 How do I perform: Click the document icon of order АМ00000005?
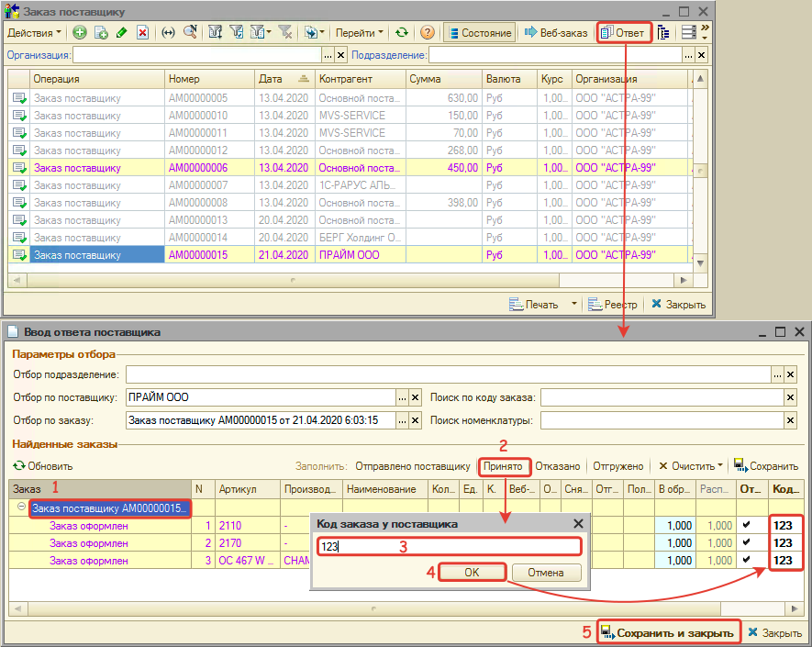click(19, 98)
